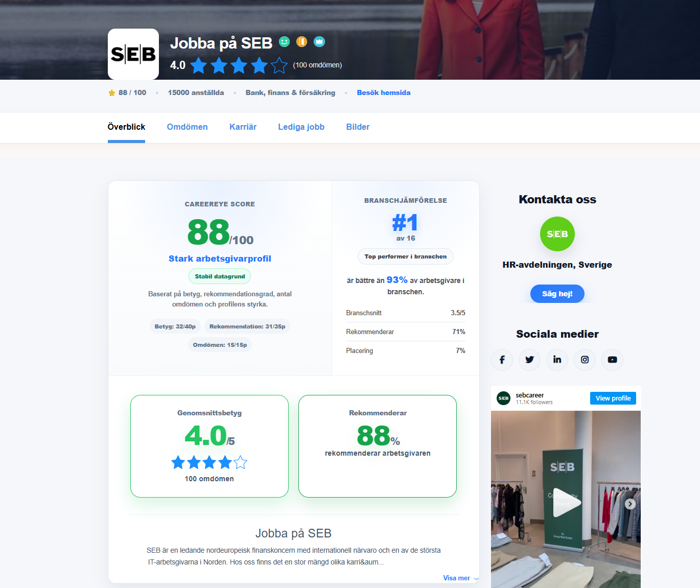Click the 15000 anställda text
This screenshot has height=588, width=700.
coord(196,93)
